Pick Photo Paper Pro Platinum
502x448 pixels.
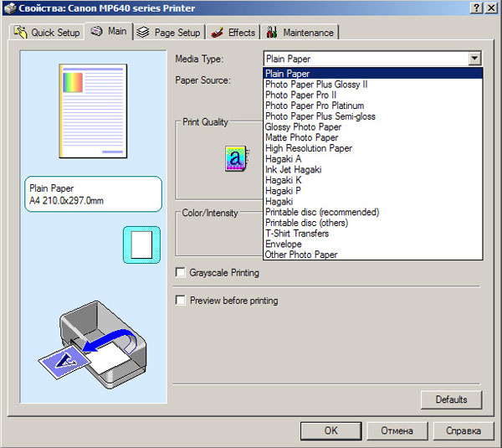coord(373,106)
